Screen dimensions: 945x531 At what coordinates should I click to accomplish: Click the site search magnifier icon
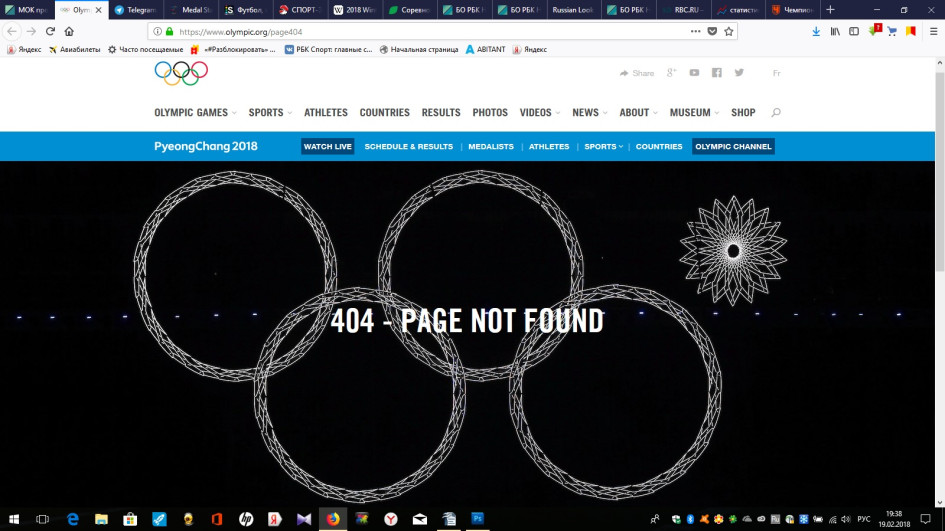pos(776,112)
